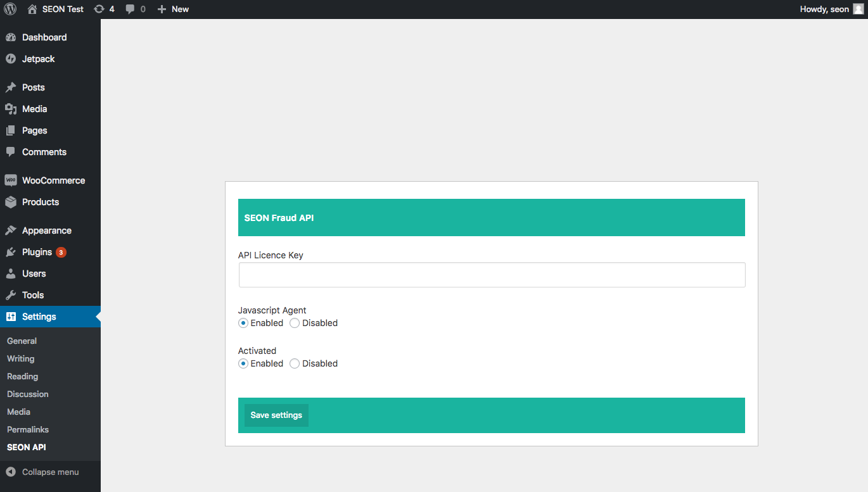Open the comments bubble icon in top bar
Viewport: 868px width, 492px height.
pyautogui.click(x=130, y=9)
